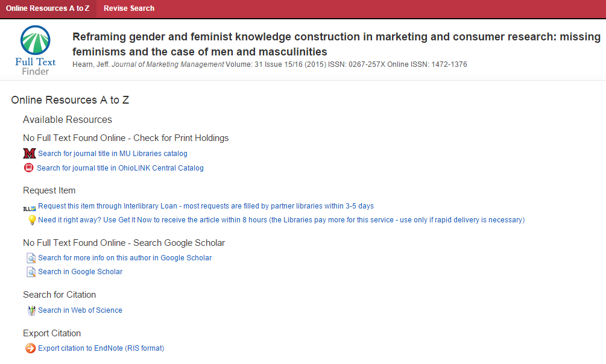606x364 pixels.
Task: Search for more info on author in Google Scholar
Action: [x=125, y=258]
